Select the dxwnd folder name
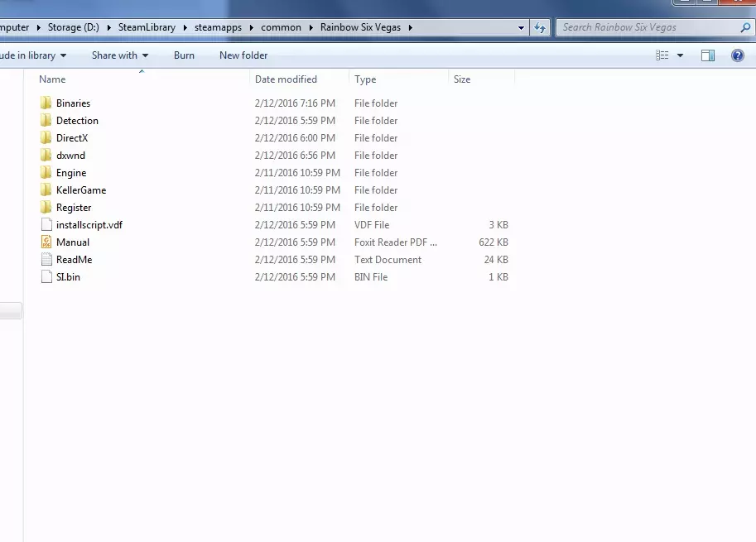 point(71,155)
